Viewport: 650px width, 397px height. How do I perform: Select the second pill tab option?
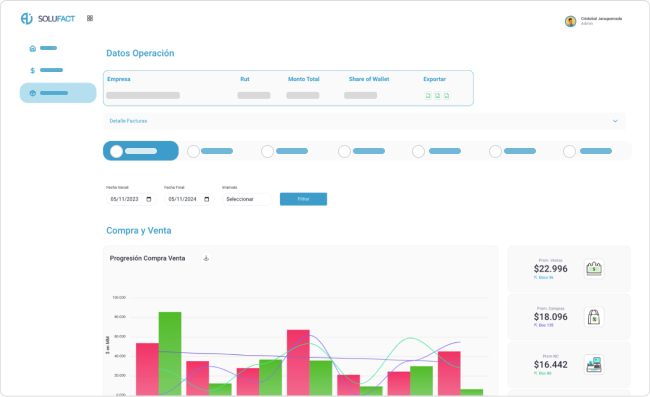point(210,151)
